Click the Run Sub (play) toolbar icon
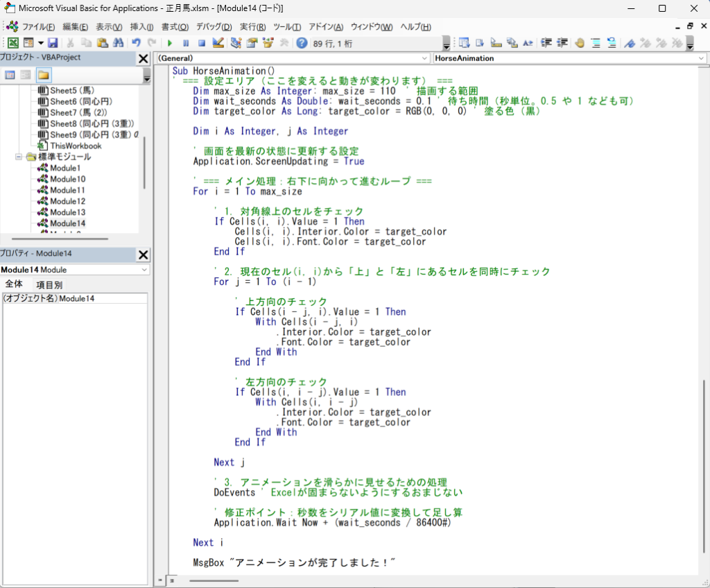Screen dimensions: 710x588 coord(170,43)
